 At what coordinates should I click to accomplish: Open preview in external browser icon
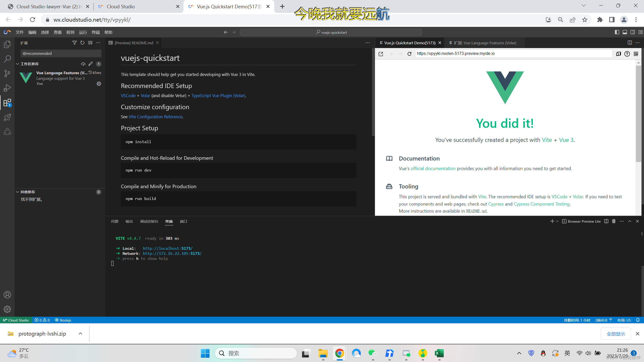click(381, 54)
